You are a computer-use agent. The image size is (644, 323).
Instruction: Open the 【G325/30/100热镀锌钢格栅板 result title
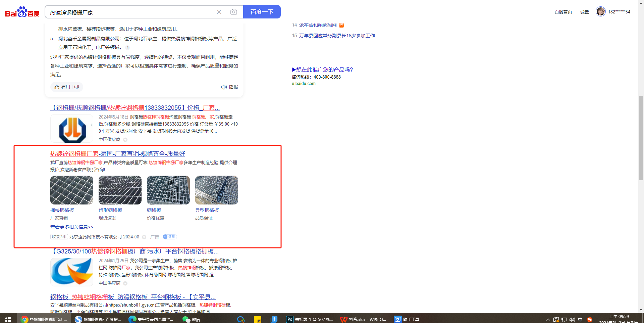135,251
